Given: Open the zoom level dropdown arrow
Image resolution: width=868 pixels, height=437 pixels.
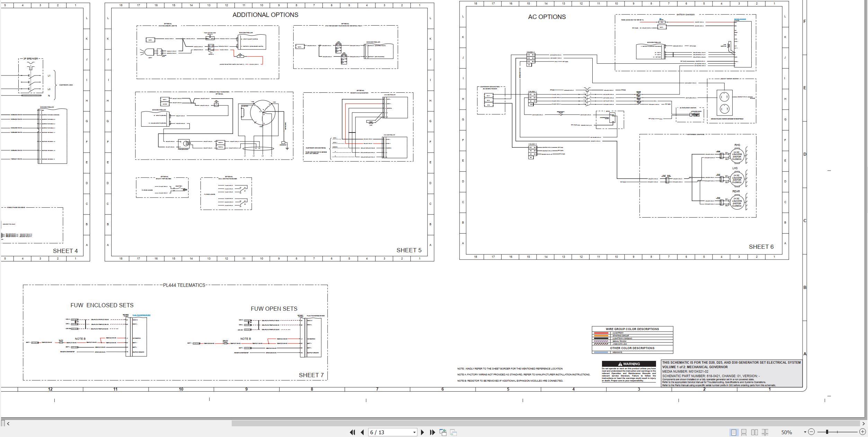Looking at the screenshot, I should 805,432.
